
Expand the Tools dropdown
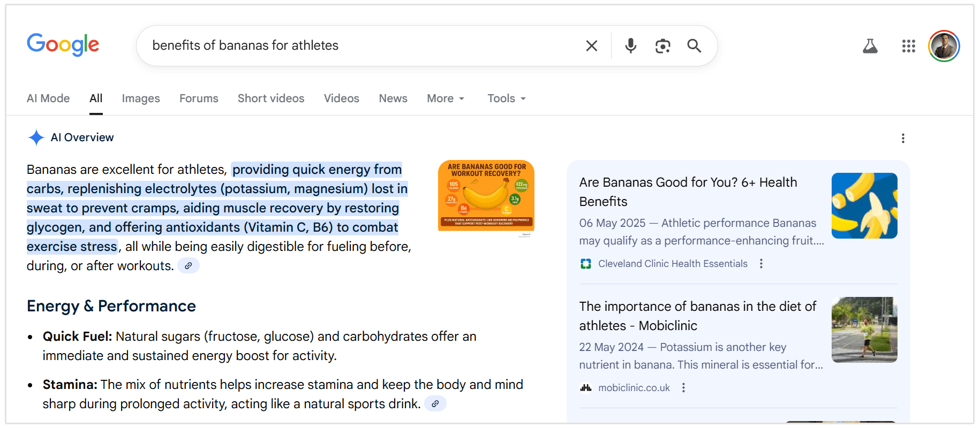[x=506, y=98]
